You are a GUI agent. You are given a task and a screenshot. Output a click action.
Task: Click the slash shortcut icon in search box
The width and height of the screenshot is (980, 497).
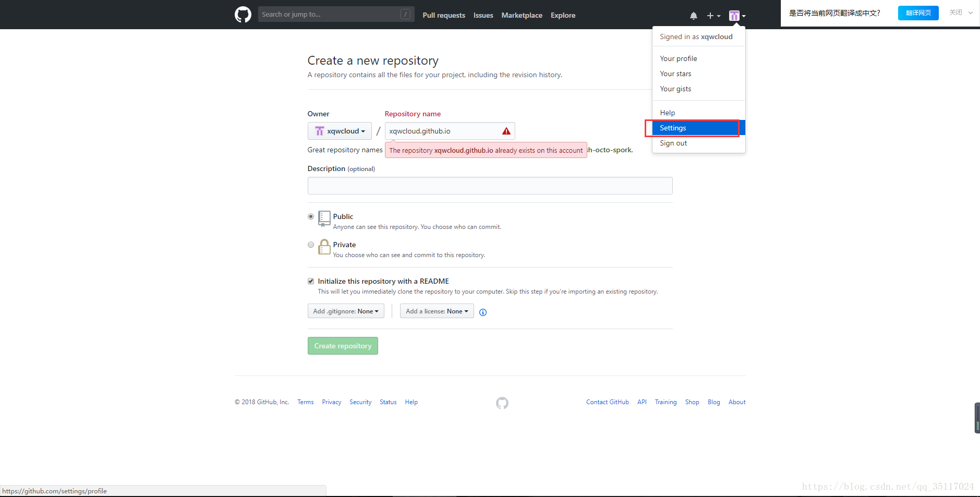pyautogui.click(x=405, y=15)
